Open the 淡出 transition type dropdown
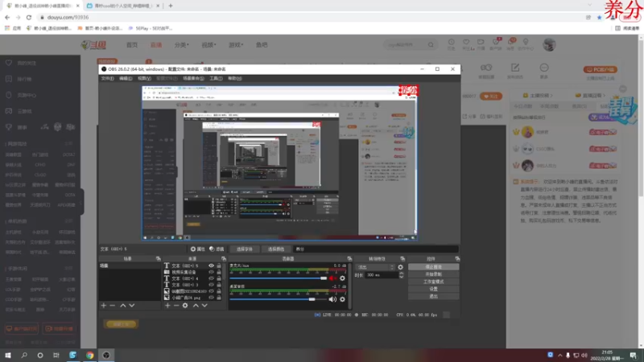Viewport: 644px width, 362px height. pos(375,267)
